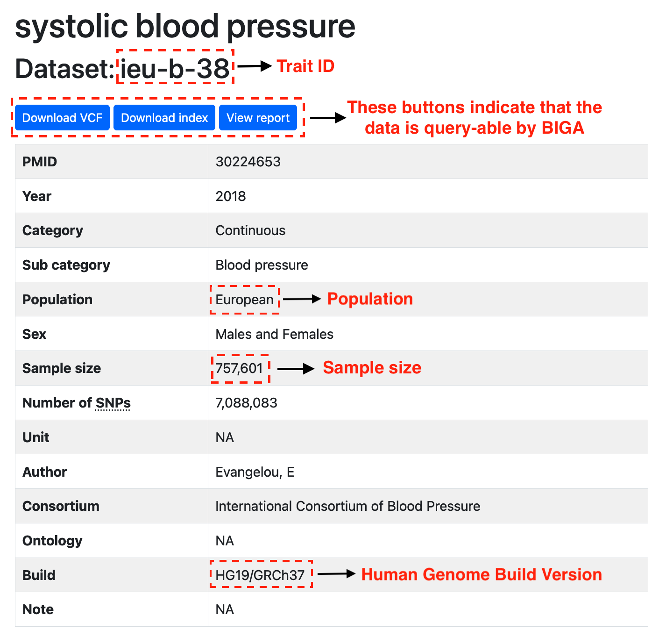The image size is (666, 644).
Task: Click the Ontology row label
Action: click(52, 541)
